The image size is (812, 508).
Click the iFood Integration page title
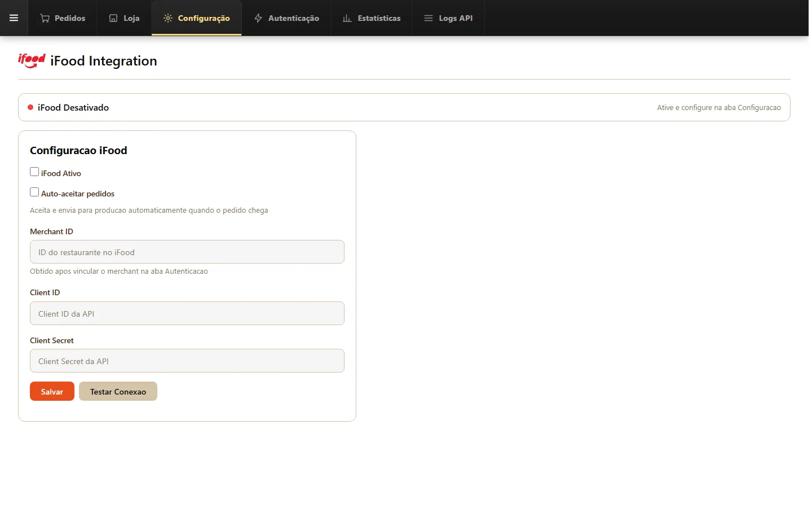click(104, 61)
